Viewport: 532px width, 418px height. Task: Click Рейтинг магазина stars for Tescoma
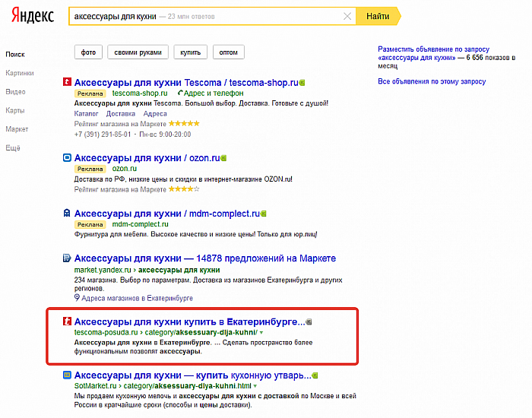184,123
